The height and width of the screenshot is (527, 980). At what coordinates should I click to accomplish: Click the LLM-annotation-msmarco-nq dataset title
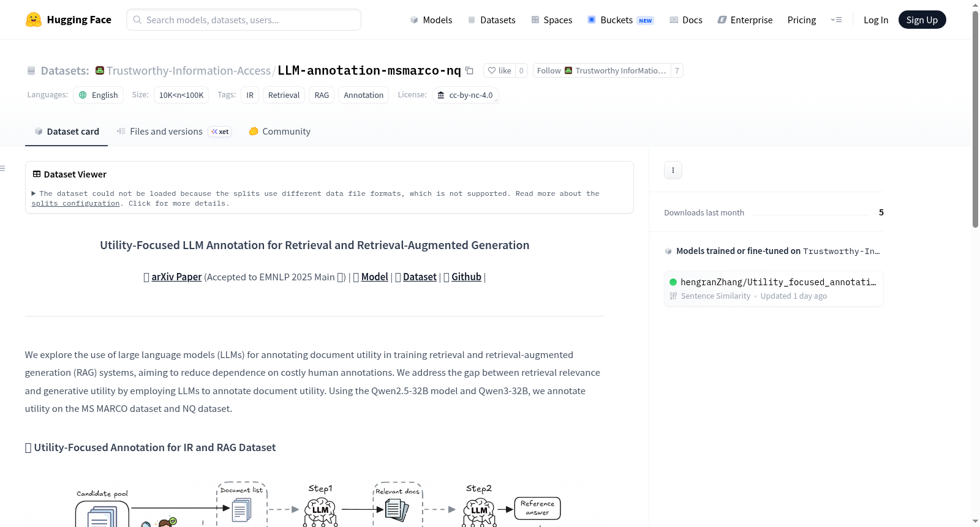tap(369, 70)
